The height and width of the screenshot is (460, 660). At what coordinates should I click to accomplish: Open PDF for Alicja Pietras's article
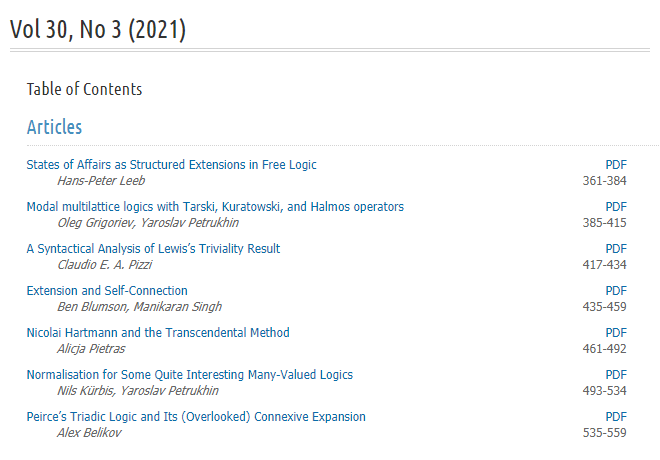[x=616, y=333]
